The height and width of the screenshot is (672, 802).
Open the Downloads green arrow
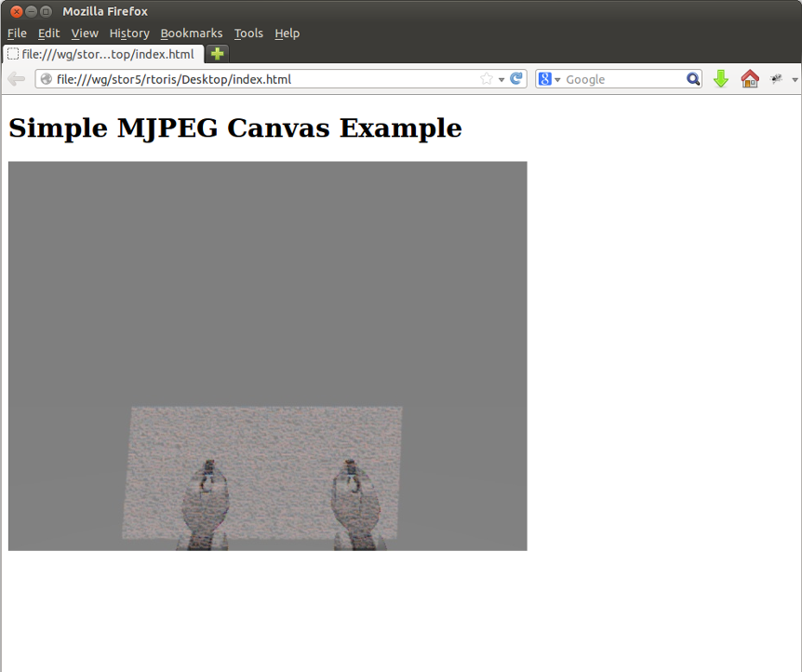pyautogui.click(x=721, y=79)
